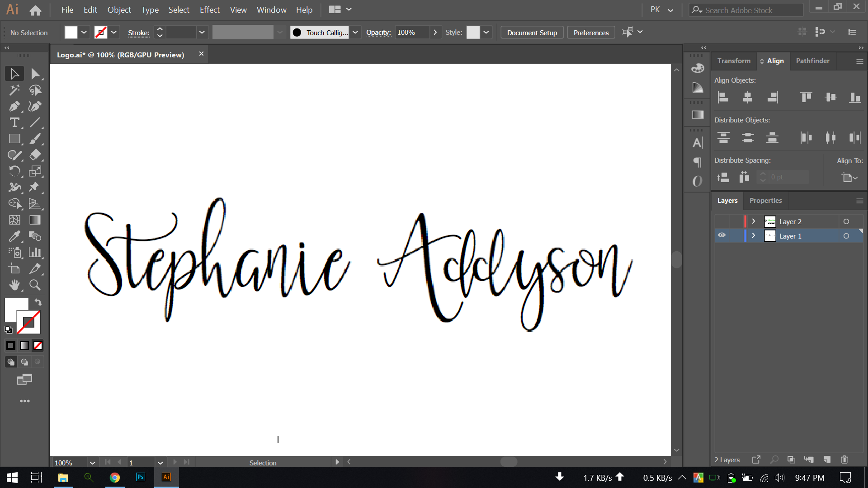Image resolution: width=868 pixels, height=488 pixels.
Task: Click Search Adobe Stock field
Action: tap(746, 10)
